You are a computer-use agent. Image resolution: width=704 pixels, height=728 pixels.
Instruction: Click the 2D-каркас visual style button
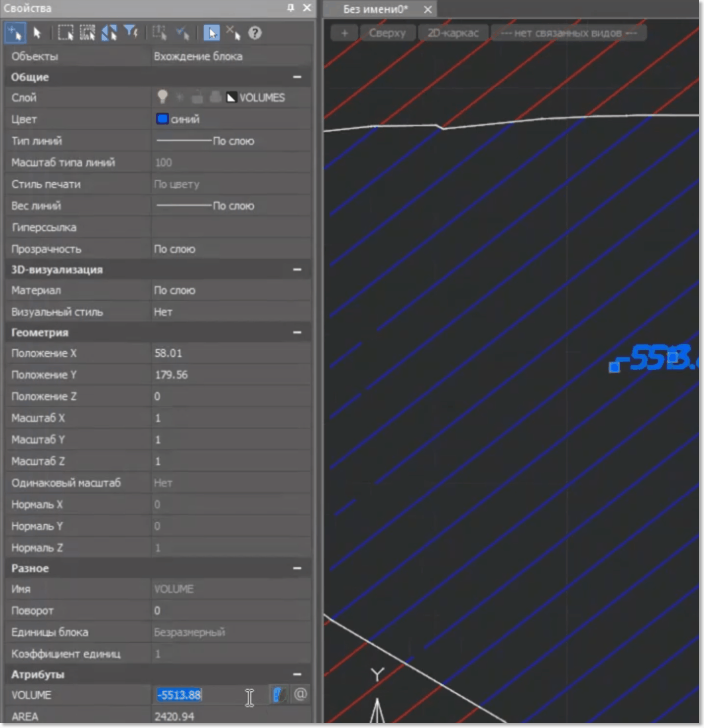(453, 33)
